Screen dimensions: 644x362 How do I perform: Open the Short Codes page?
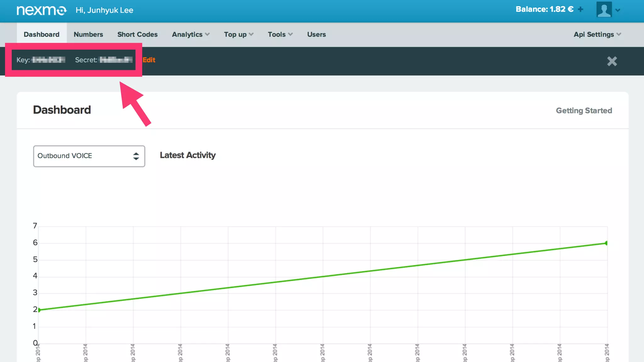[x=137, y=34]
